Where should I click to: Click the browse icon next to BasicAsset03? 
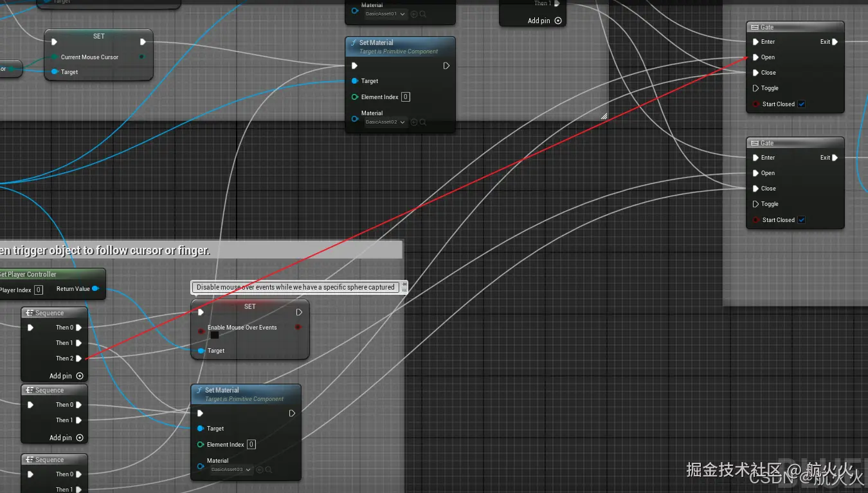[259, 470]
